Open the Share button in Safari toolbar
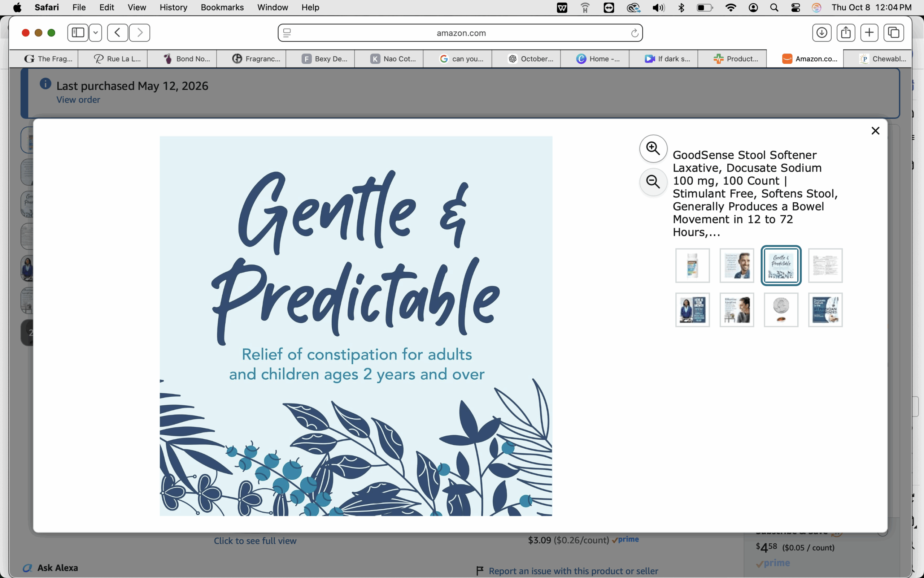This screenshot has height=578, width=924. (x=846, y=33)
